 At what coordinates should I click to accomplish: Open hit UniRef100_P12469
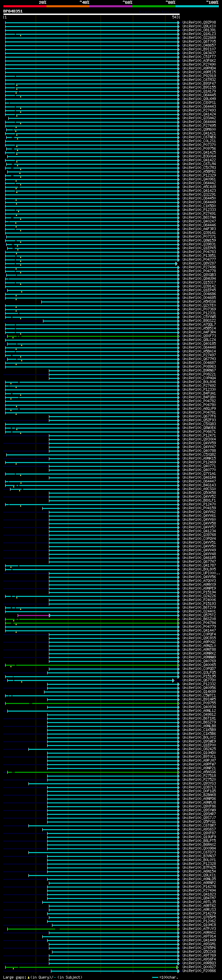point(199,462)
